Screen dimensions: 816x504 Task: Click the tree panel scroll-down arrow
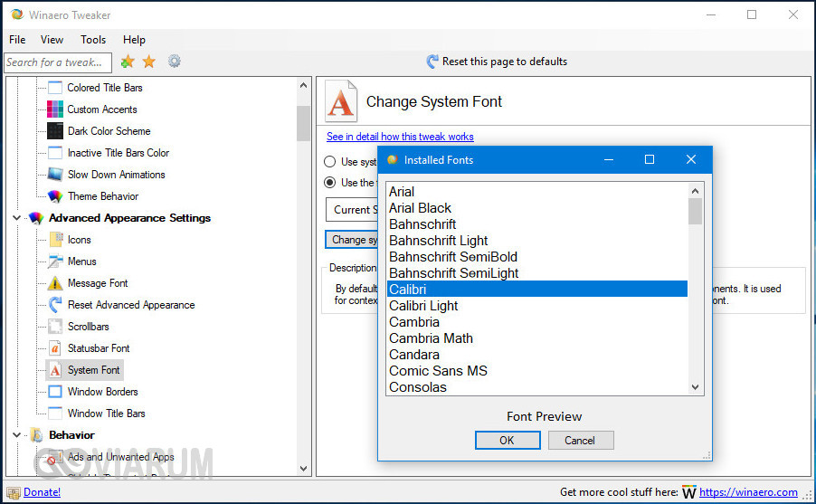tap(303, 468)
